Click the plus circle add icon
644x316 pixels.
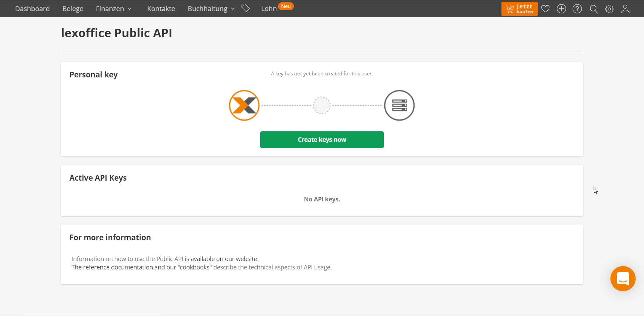(561, 9)
